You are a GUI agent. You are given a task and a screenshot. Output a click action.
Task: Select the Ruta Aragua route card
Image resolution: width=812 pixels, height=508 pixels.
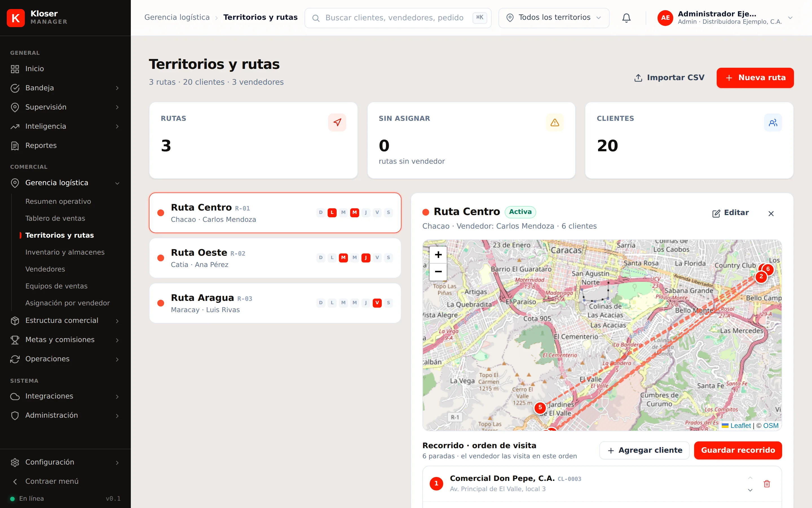[275, 303]
